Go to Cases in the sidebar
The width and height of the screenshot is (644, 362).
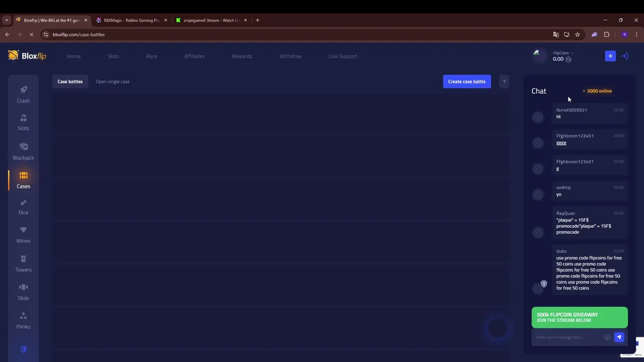(x=23, y=180)
